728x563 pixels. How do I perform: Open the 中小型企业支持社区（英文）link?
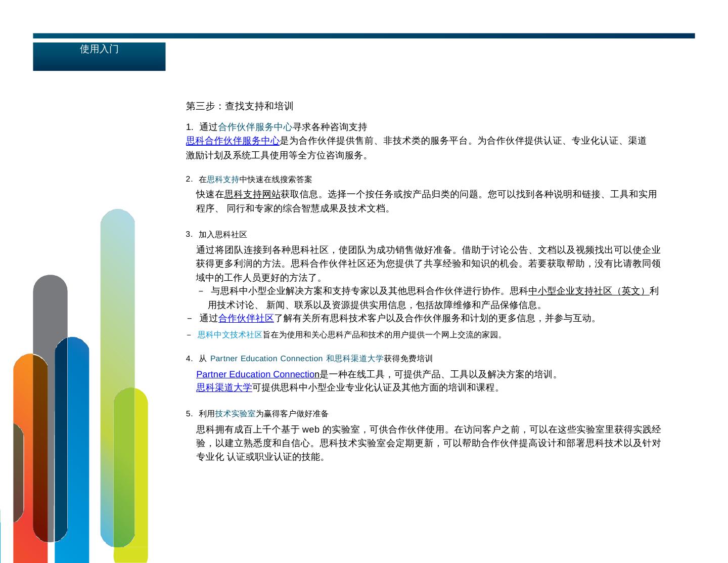tap(588, 291)
